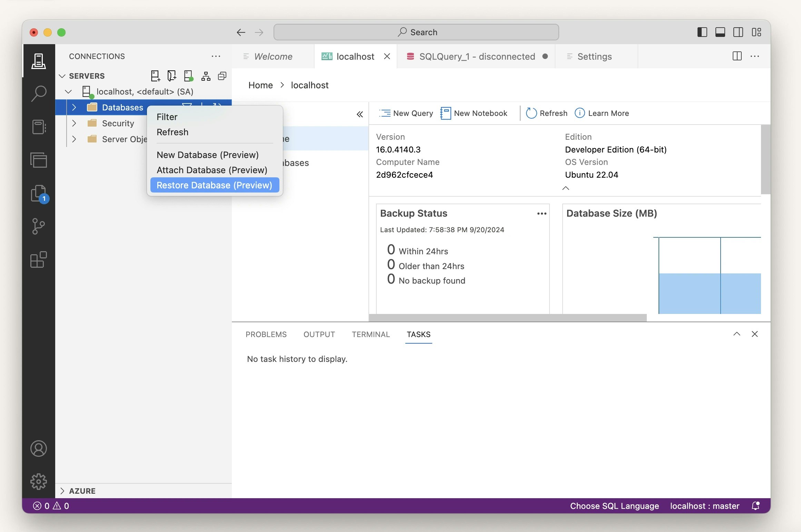Click Choose SQL Language in status bar
This screenshot has height=532, width=801.
[x=614, y=506]
